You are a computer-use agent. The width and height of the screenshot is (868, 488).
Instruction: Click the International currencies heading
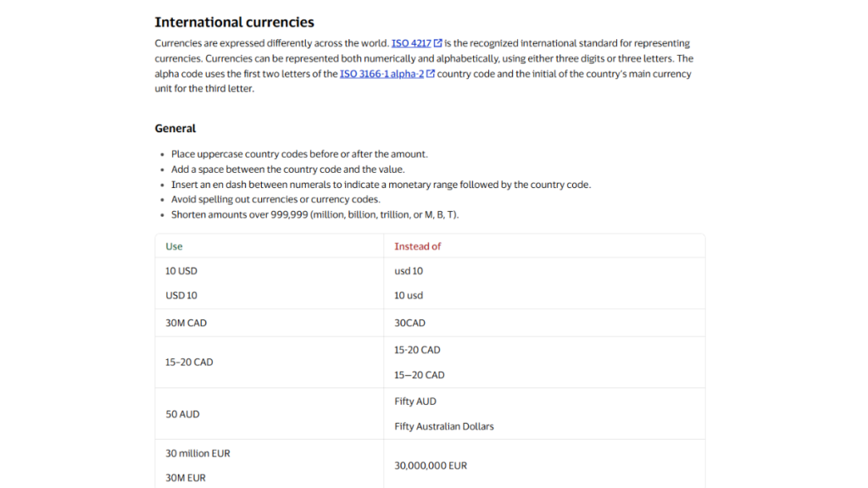click(x=234, y=22)
